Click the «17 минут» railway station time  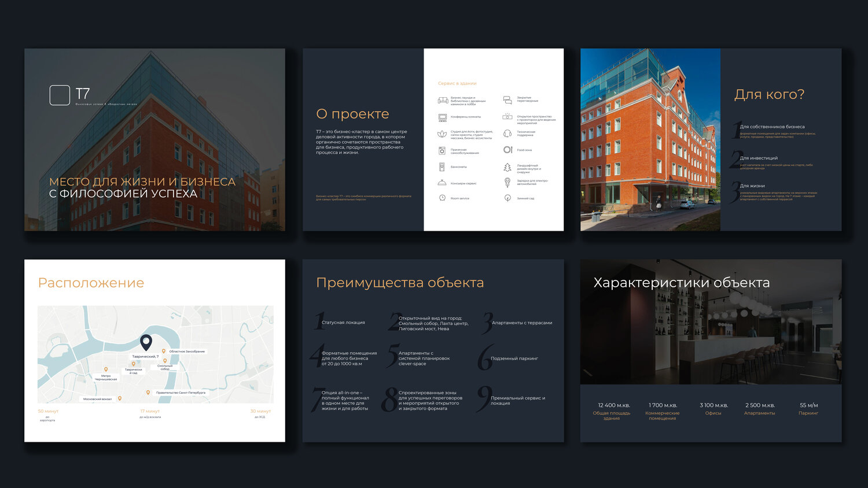point(150,411)
